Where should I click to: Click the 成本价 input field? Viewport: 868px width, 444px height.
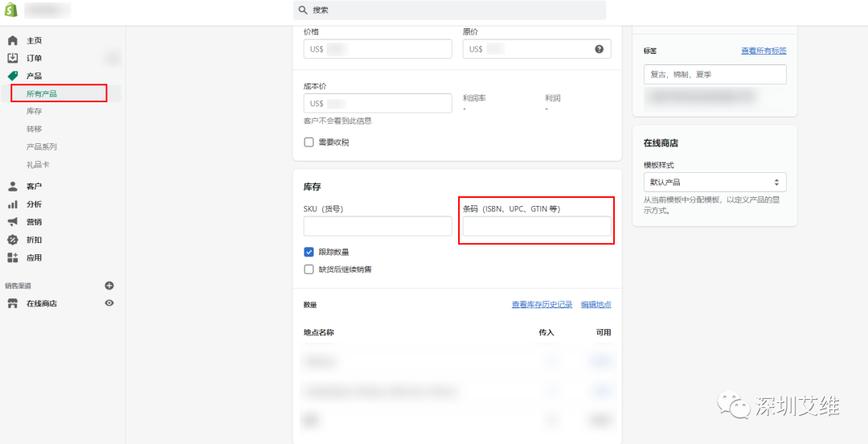click(x=378, y=103)
